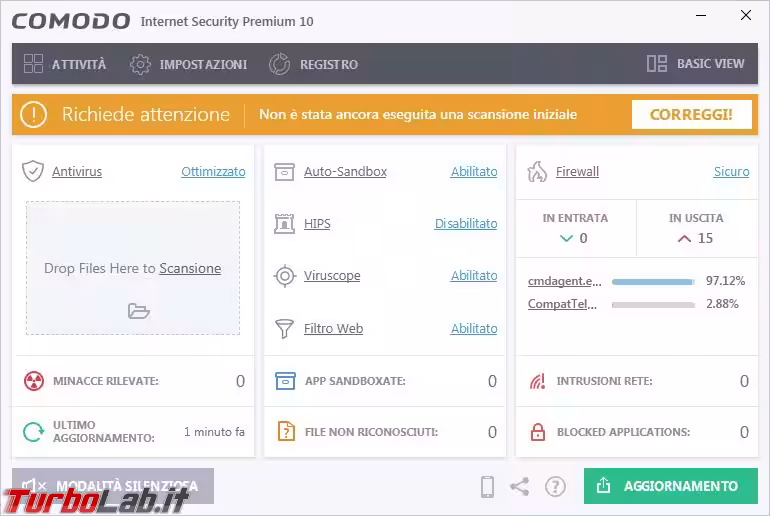Image resolution: width=770 pixels, height=516 pixels.
Task: Click the File Non Riconosciuti count
Action: (492, 432)
